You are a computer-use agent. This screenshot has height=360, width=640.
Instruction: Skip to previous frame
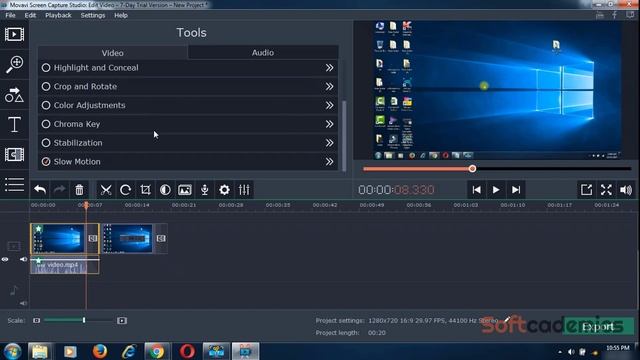pyautogui.click(x=476, y=190)
